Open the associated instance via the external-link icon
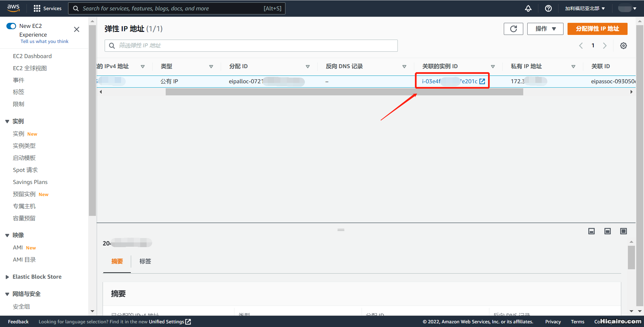The width and height of the screenshot is (644, 327). click(x=482, y=81)
